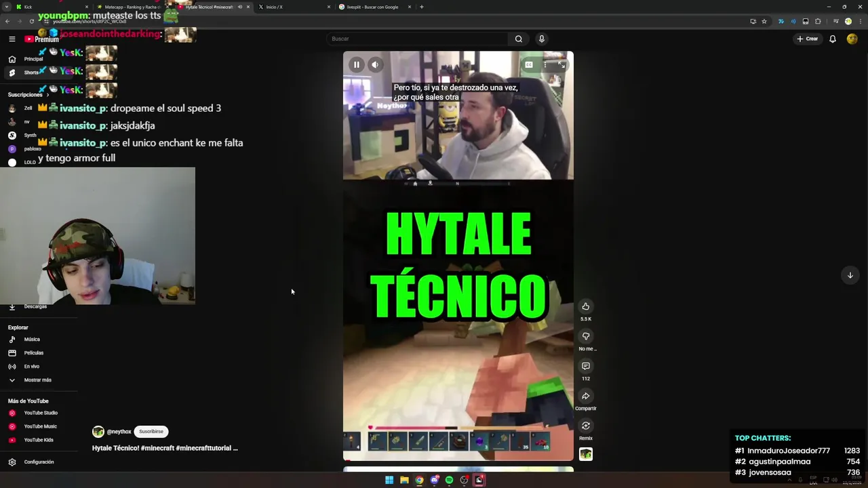Open the OBS taskbar icon

point(464,480)
